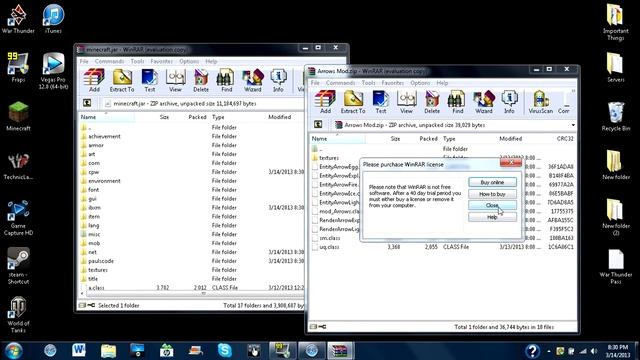640x360 pixels.
Task: Select the Fraps desktop icon
Action: coord(18,67)
